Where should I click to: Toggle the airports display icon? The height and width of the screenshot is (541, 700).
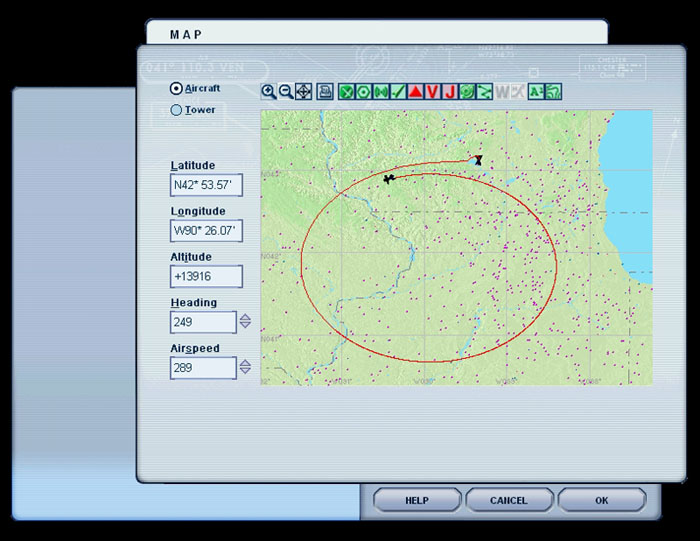[x=346, y=91]
